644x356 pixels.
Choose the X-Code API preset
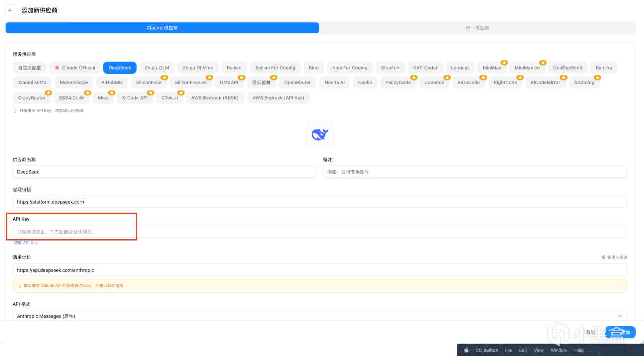tap(135, 98)
